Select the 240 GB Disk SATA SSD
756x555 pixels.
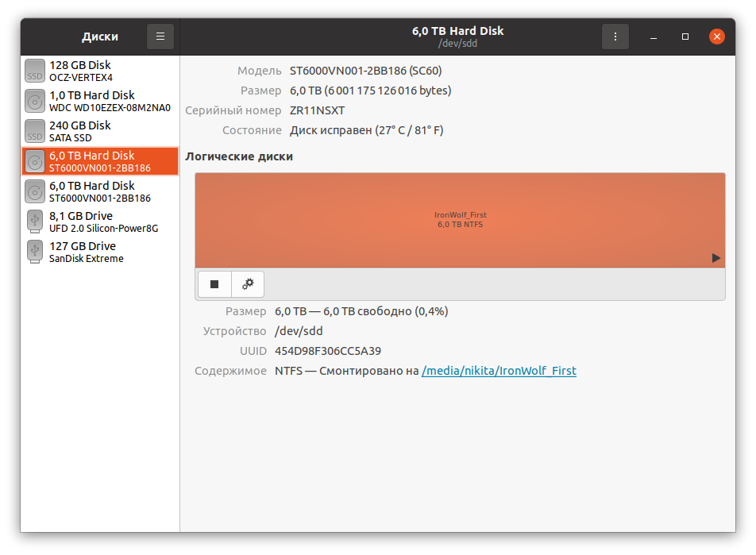[x=100, y=131]
